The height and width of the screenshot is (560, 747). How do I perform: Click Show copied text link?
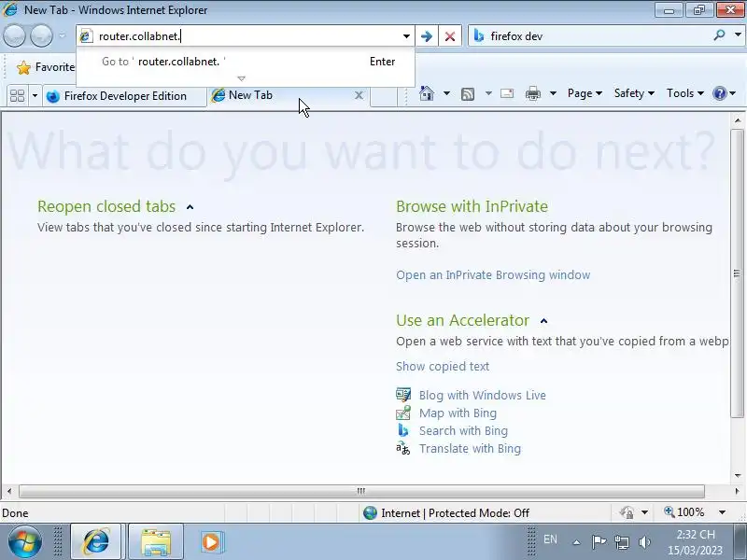tap(443, 366)
